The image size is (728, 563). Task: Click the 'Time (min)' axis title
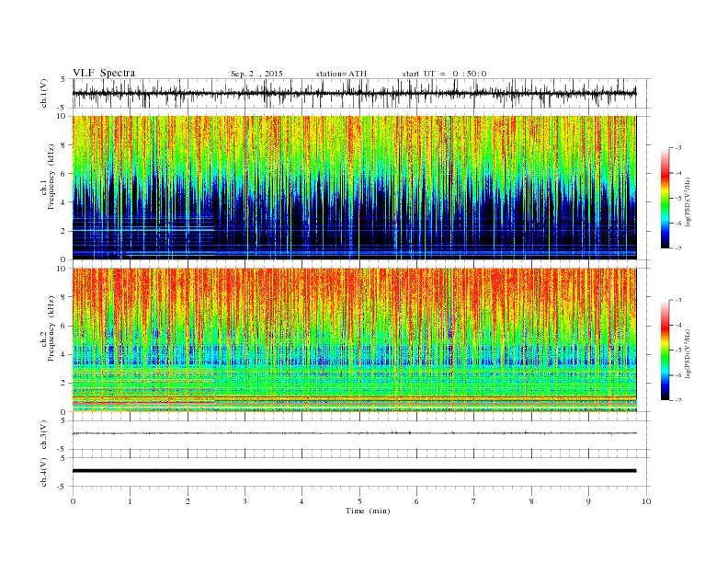point(368,511)
